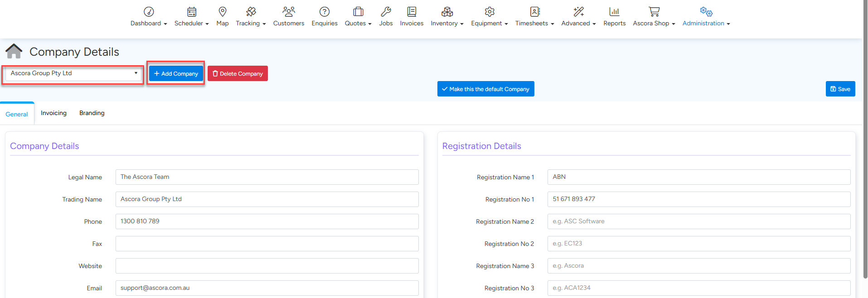Expand the Ascora Group Pty Ltd company dropdown
The width and height of the screenshot is (868, 298).
click(73, 73)
